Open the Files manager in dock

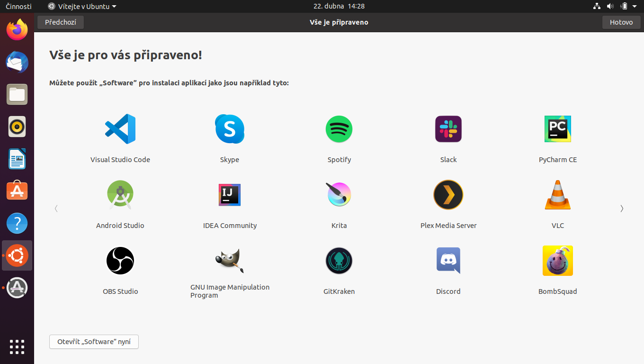pos(17,94)
